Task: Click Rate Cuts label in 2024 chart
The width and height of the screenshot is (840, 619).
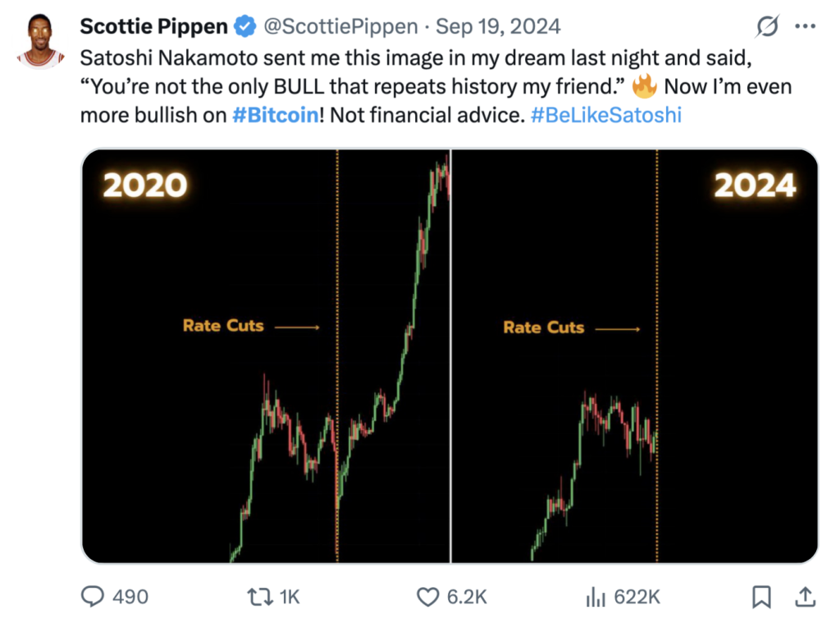Action: pyautogui.click(x=544, y=327)
